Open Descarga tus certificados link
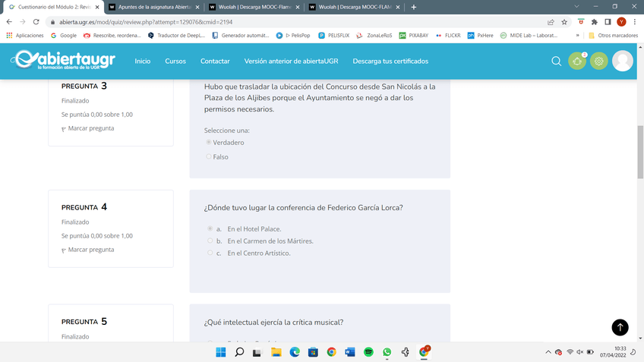 (x=390, y=61)
